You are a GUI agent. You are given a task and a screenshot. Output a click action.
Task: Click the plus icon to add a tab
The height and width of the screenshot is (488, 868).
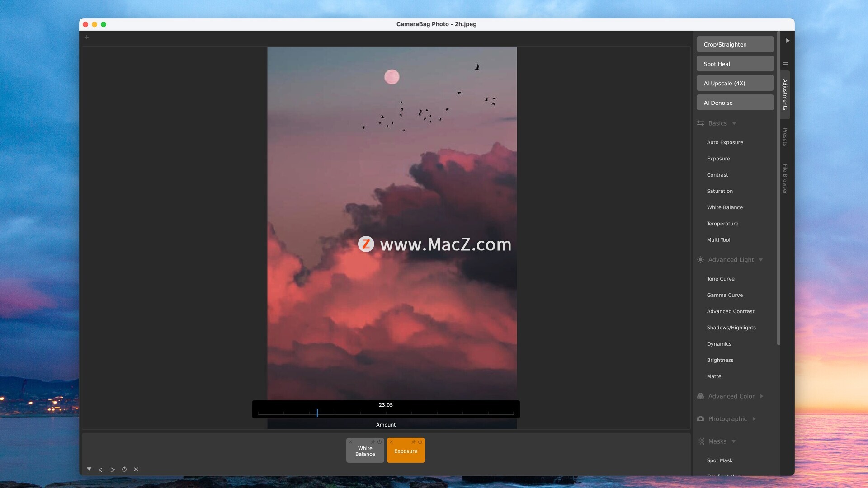pos(86,38)
